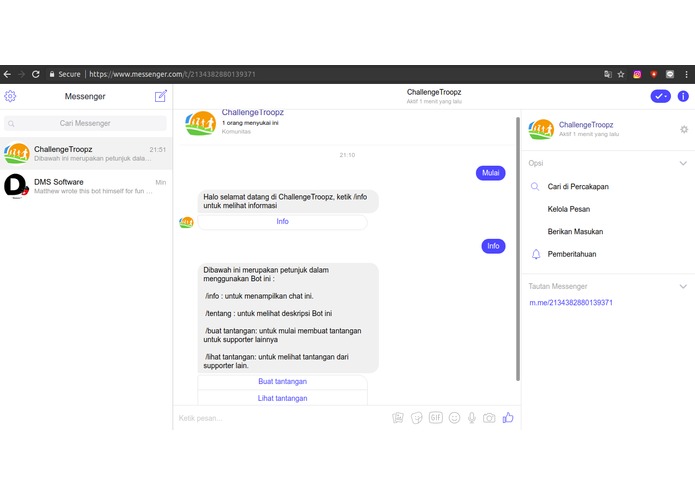Open the sticker picker icon

pyautogui.click(x=417, y=418)
